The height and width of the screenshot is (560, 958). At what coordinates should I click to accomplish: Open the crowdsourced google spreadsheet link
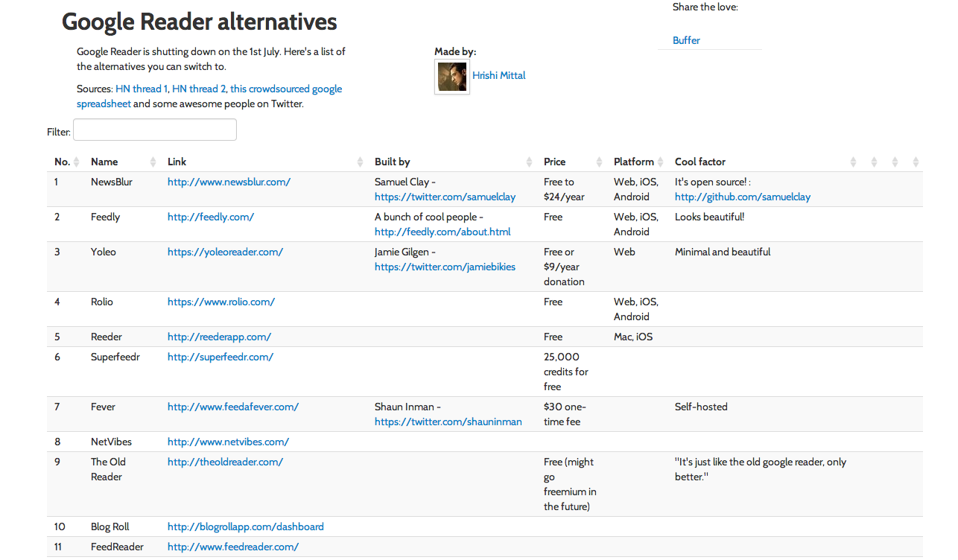point(286,89)
